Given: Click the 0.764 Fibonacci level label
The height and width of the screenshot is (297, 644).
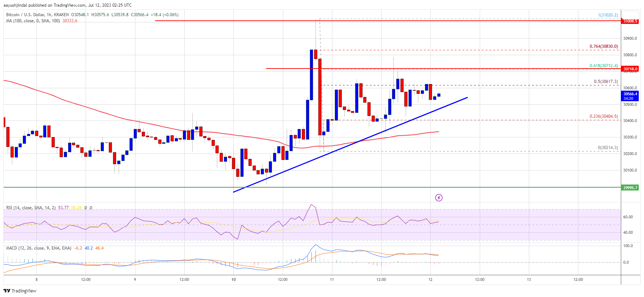Looking at the screenshot, I should [604, 46].
